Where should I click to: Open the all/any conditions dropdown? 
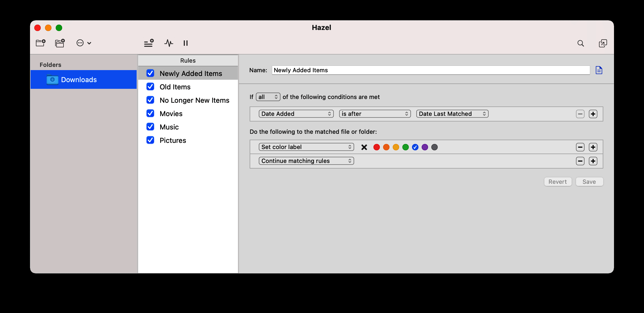pyautogui.click(x=268, y=97)
